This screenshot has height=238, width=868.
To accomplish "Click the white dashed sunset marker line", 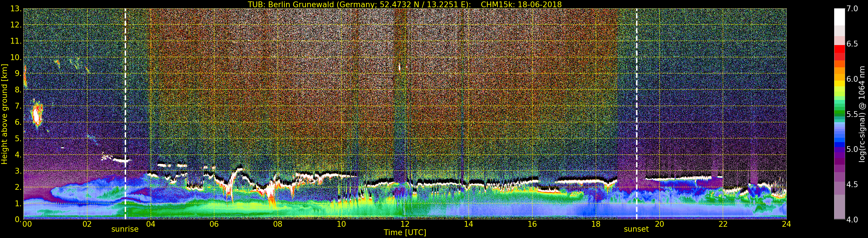I will [637, 114].
